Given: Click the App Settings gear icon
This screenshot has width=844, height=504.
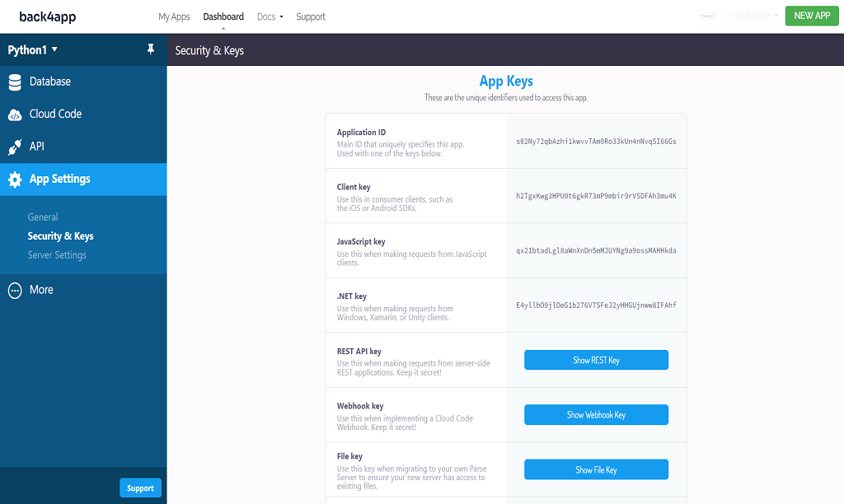Looking at the screenshot, I should [x=15, y=180].
